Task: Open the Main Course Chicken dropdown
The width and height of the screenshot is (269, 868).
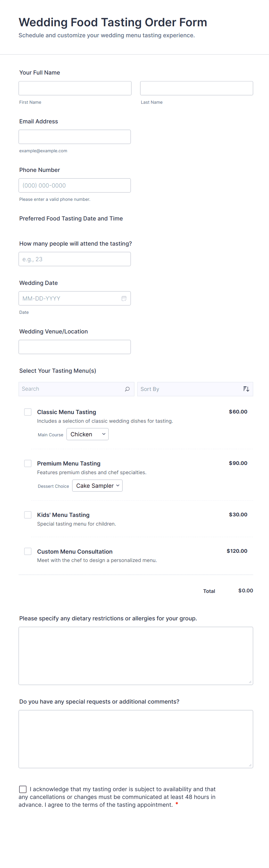Action: pos(87,434)
